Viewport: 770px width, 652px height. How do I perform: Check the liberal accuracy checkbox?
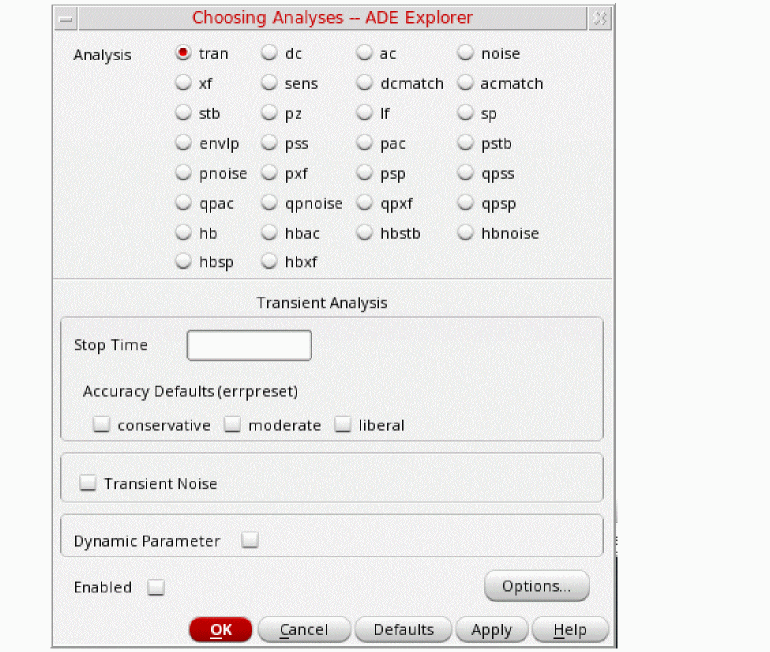pyautogui.click(x=343, y=424)
